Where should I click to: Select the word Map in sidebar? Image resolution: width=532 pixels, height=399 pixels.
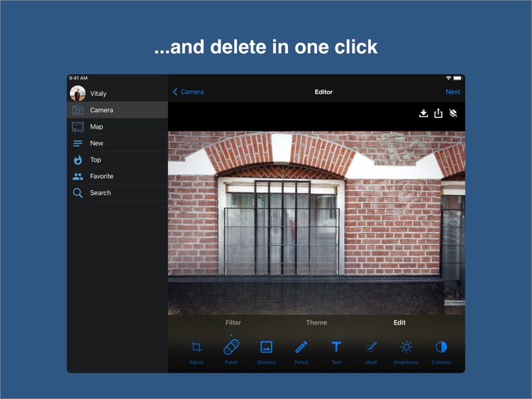(96, 126)
